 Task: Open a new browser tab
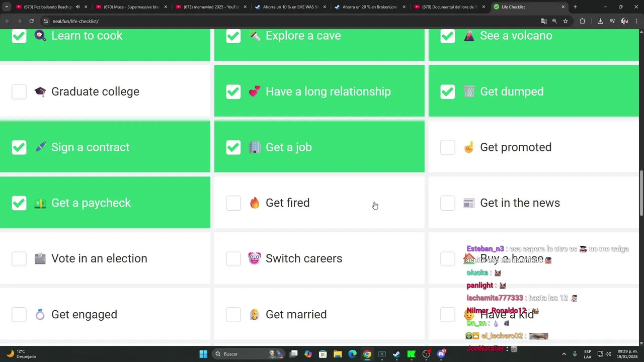575,7
